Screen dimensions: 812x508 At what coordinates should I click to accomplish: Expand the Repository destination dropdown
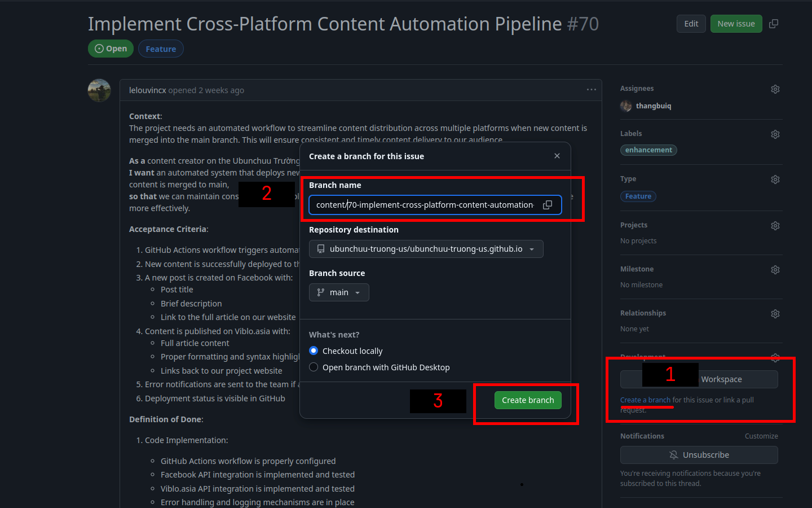click(x=426, y=249)
